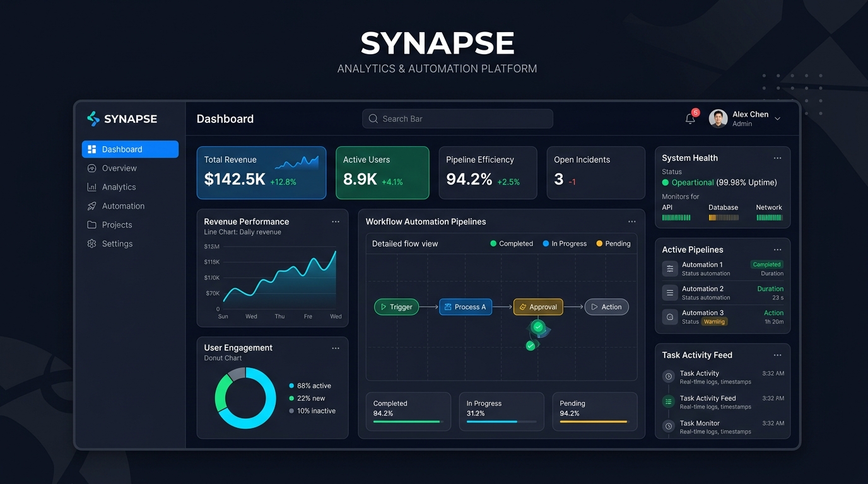
Task: Open the Open Incidents card
Action: (x=596, y=173)
